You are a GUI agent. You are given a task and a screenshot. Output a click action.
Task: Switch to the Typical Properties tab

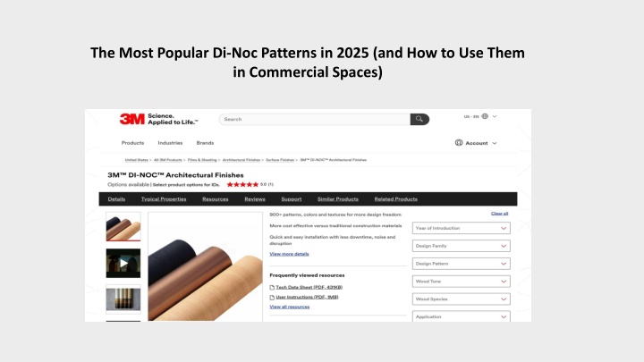pyautogui.click(x=164, y=199)
